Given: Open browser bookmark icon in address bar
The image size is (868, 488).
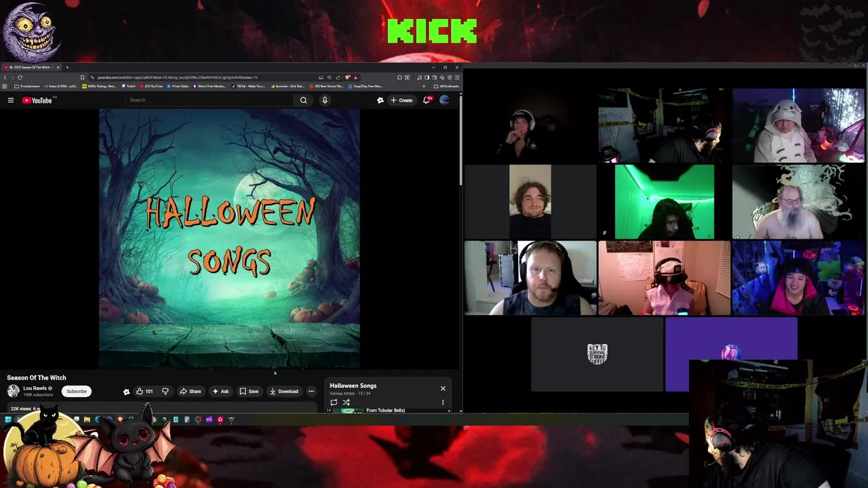Looking at the screenshot, I should [x=83, y=77].
